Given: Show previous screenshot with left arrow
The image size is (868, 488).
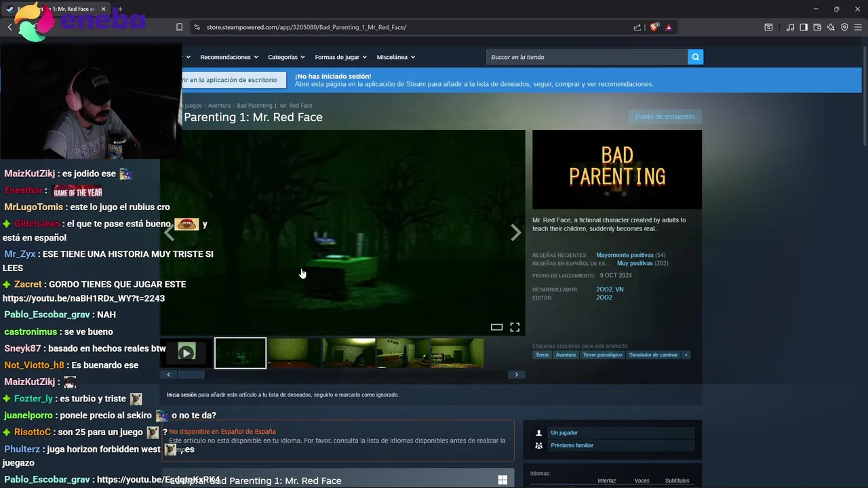Looking at the screenshot, I should 170,232.
